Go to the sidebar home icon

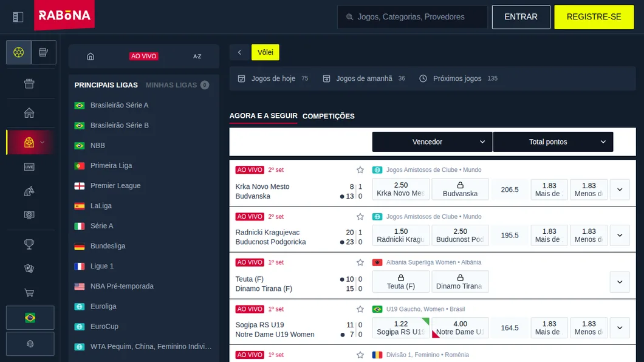click(x=29, y=113)
